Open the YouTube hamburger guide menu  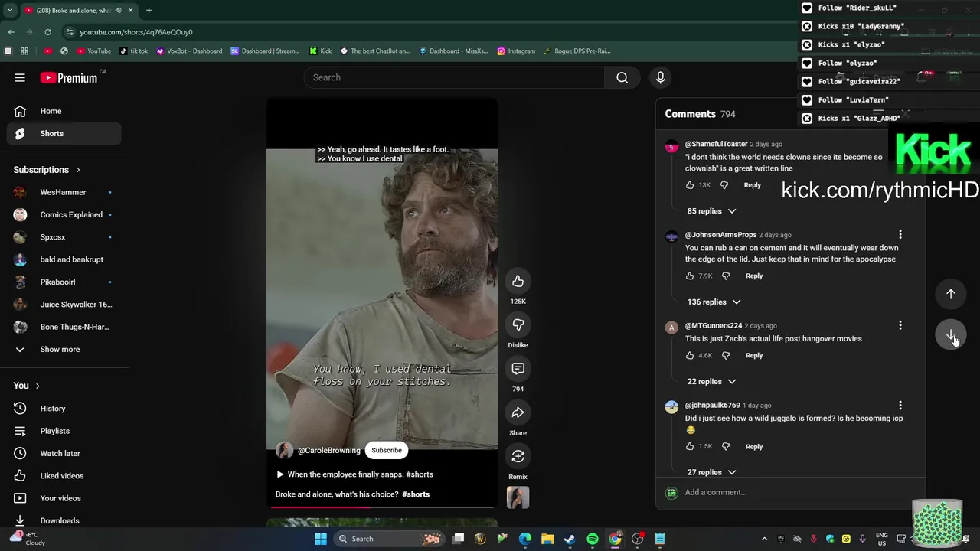[20, 77]
